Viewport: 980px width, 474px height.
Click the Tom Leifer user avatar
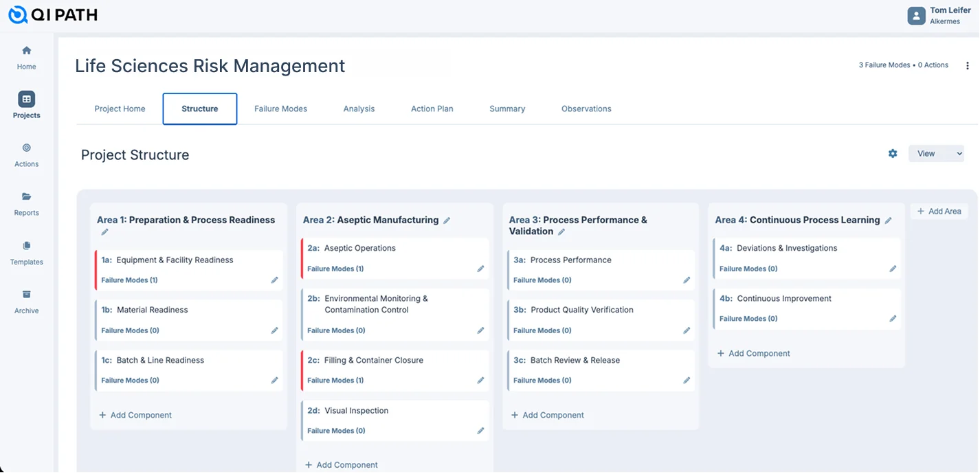click(916, 16)
